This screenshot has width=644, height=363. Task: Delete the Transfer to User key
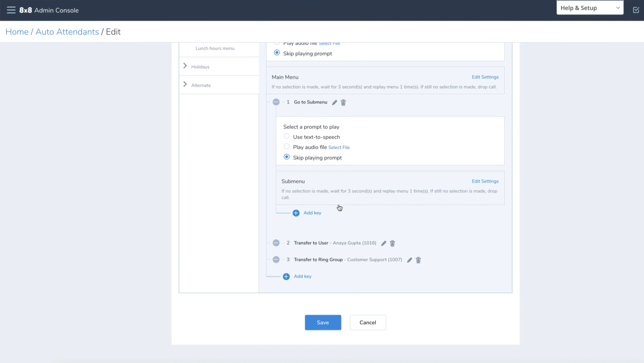(392, 243)
